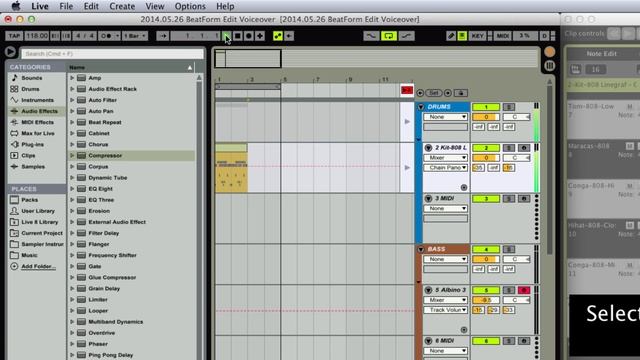Open Live 8 Library in Places

tap(39, 222)
